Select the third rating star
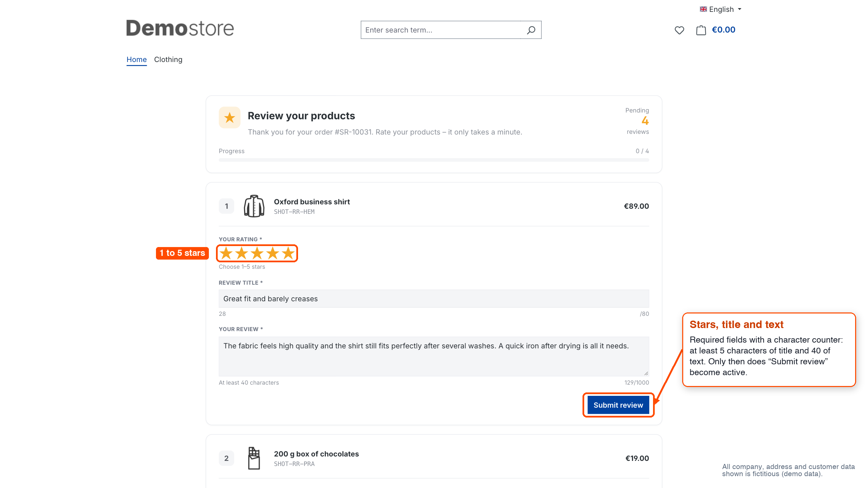This screenshot has height=488, width=868. [257, 253]
